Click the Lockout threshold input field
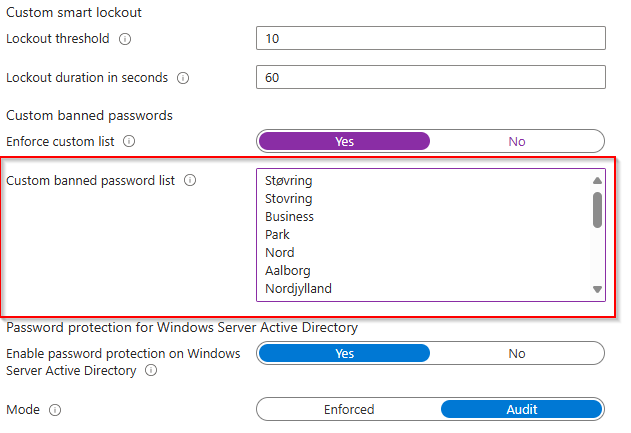The height and width of the screenshot is (433, 631). (x=430, y=38)
